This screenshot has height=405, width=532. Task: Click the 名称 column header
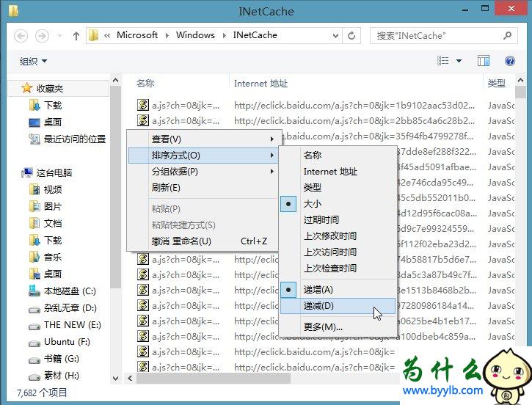click(x=145, y=84)
